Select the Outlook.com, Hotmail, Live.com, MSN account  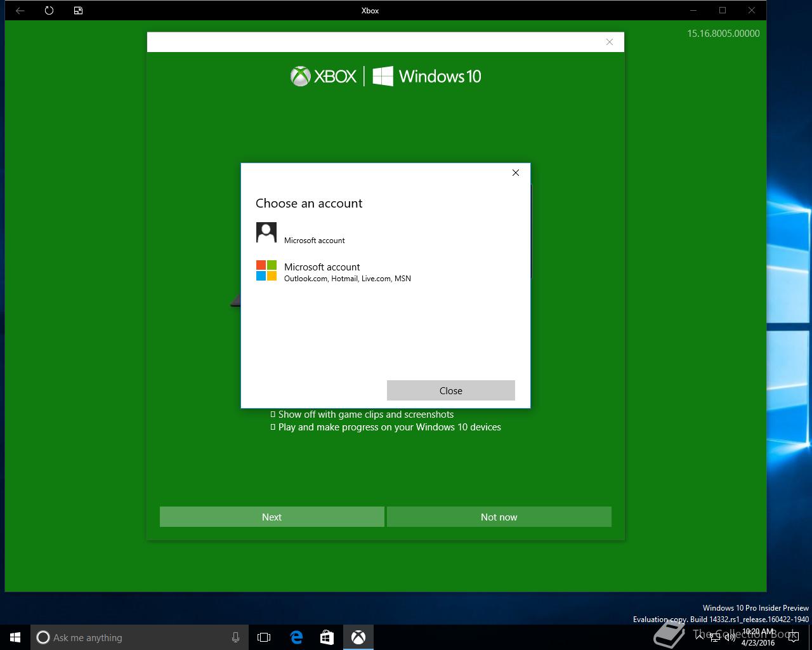click(x=385, y=271)
